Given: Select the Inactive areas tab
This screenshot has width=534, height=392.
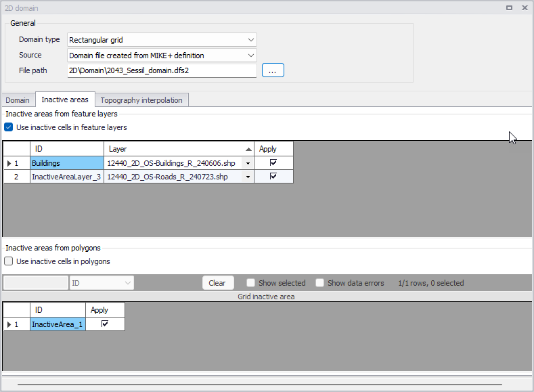Looking at the screenshot, I should coord(65,100).
